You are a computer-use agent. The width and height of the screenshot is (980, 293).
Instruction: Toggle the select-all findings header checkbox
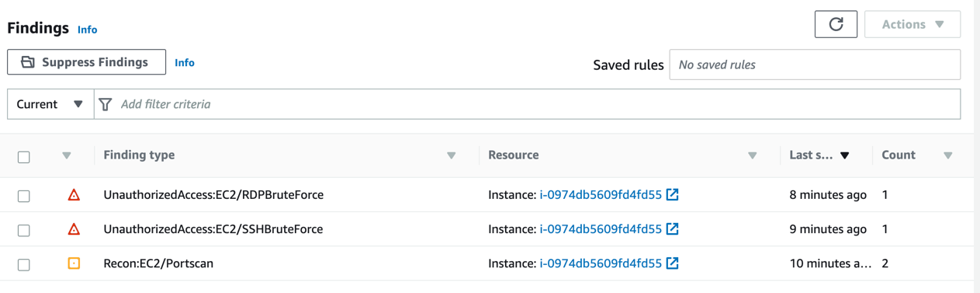[x=24, y=156]
